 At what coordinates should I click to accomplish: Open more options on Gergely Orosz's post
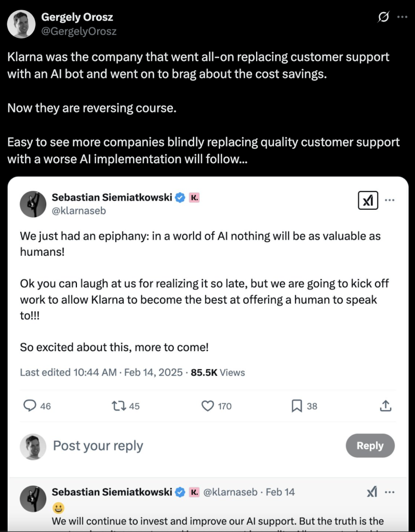(402, 17)
